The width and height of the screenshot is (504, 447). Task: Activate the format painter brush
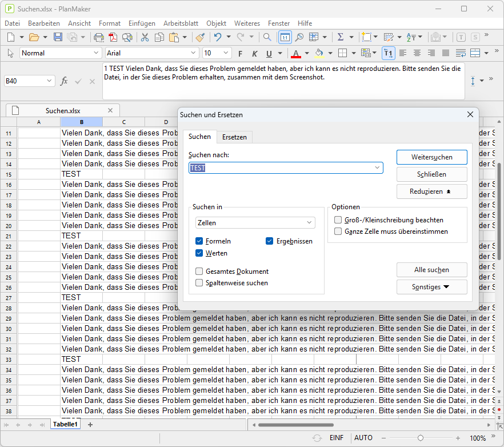[x=200, y=37]
